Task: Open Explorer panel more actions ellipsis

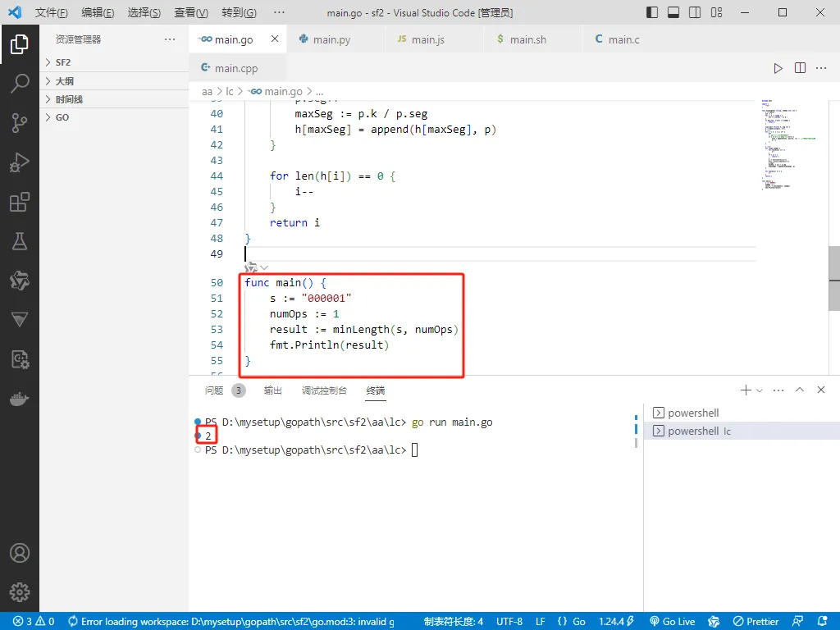Action: click(x=170, y=39)
